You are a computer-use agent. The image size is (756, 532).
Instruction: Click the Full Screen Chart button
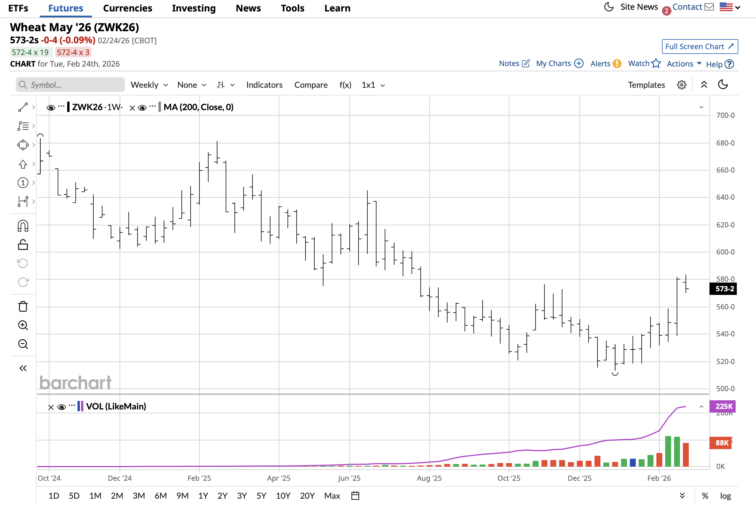pyautogui.click(x=700, y=47)
